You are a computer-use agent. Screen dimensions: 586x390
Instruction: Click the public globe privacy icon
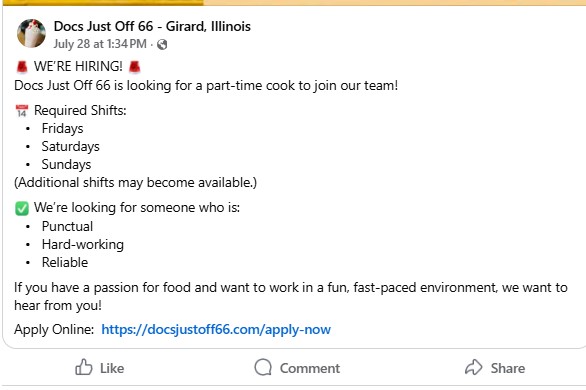(x=162, y=44)
